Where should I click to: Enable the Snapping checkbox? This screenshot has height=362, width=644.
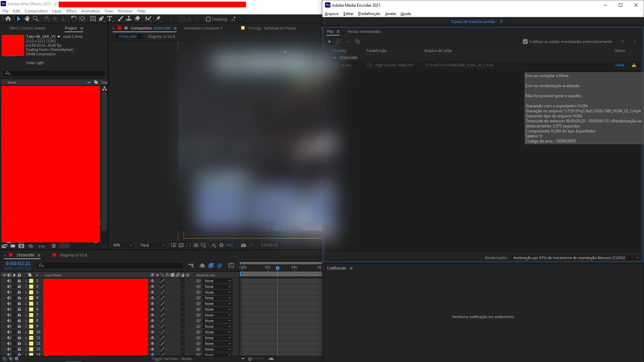[x=208, y=19]
